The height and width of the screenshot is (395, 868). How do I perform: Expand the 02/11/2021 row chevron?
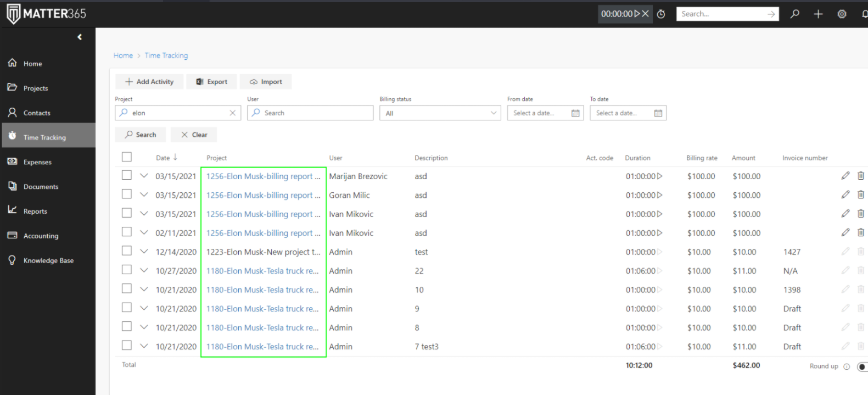(x=144, y=232)
